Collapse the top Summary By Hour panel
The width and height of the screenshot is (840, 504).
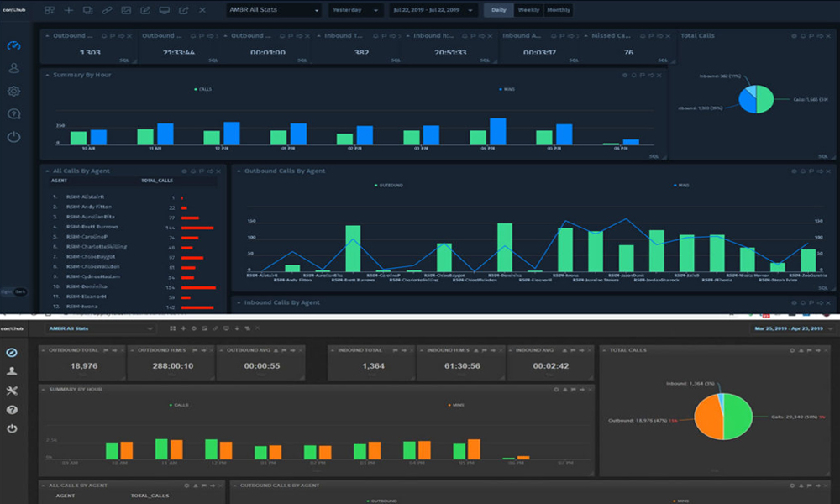coord(47,75)
